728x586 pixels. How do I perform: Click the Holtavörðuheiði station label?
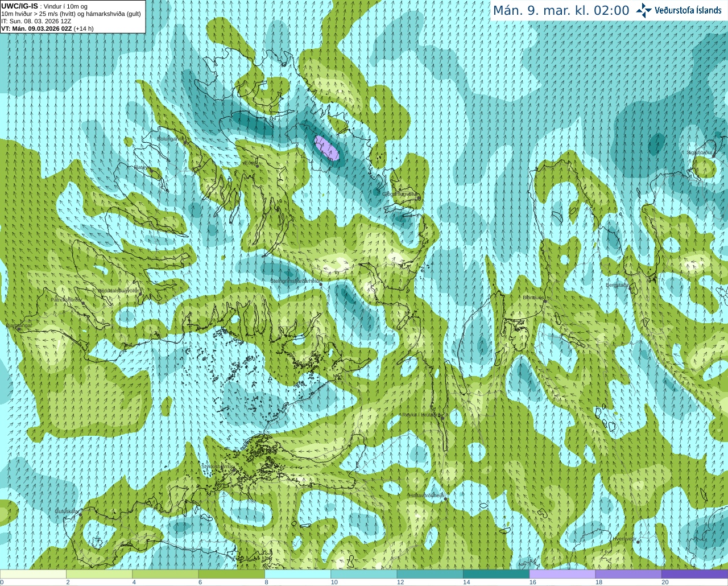(426, 496)
